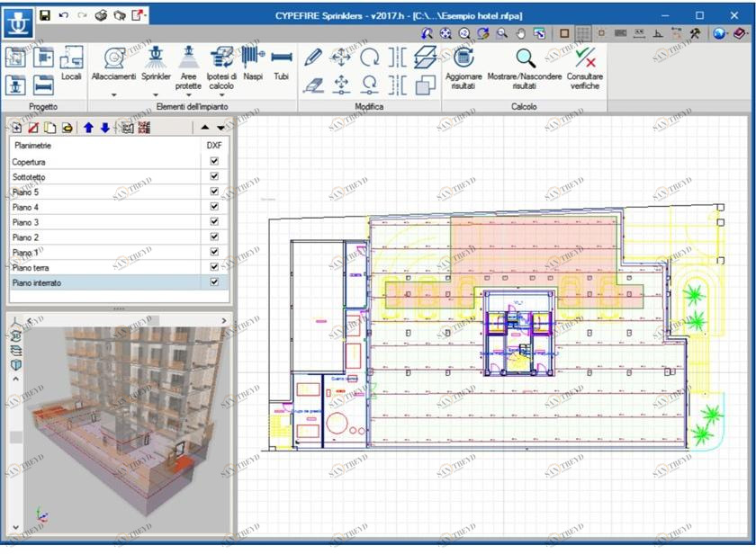Click the Locali rooms icon
Viewport: 756px width, 554px height.
point(71,63)
